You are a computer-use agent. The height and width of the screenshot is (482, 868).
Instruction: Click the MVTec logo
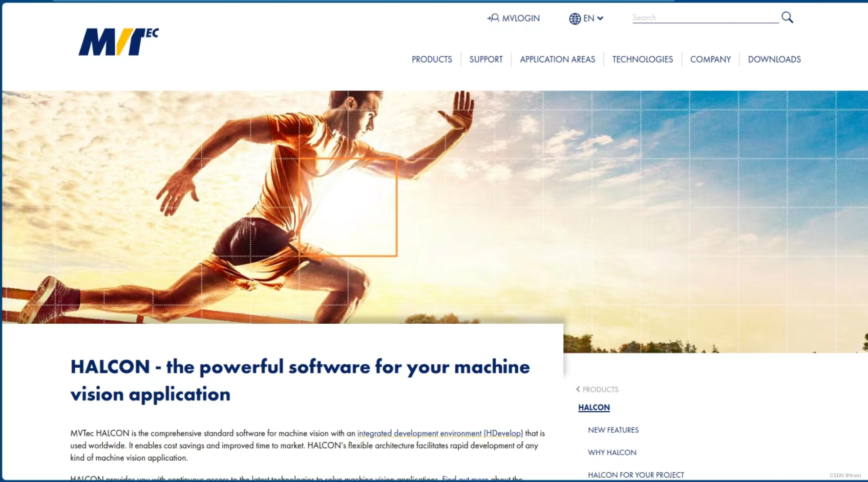[119, 42]
